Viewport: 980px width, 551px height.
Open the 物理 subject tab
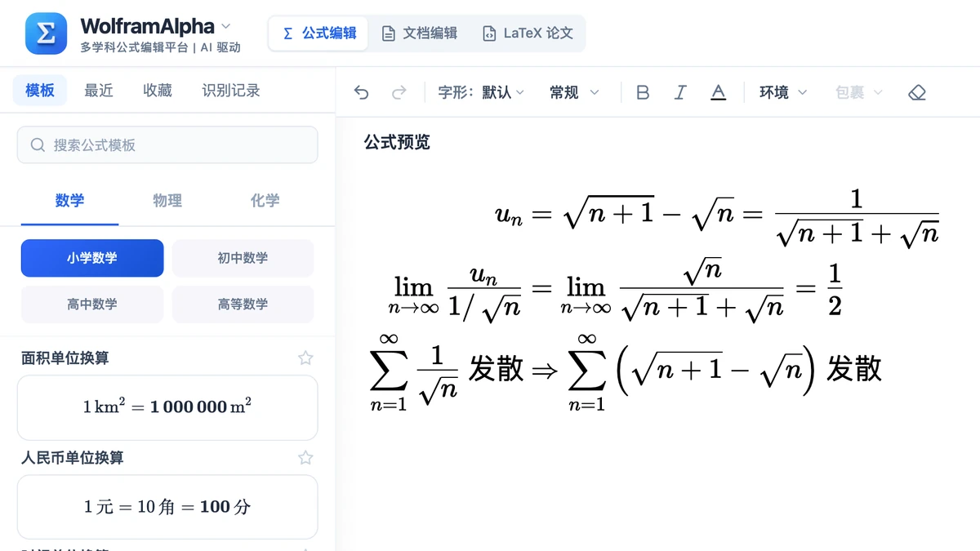click(x=167, y=201)
